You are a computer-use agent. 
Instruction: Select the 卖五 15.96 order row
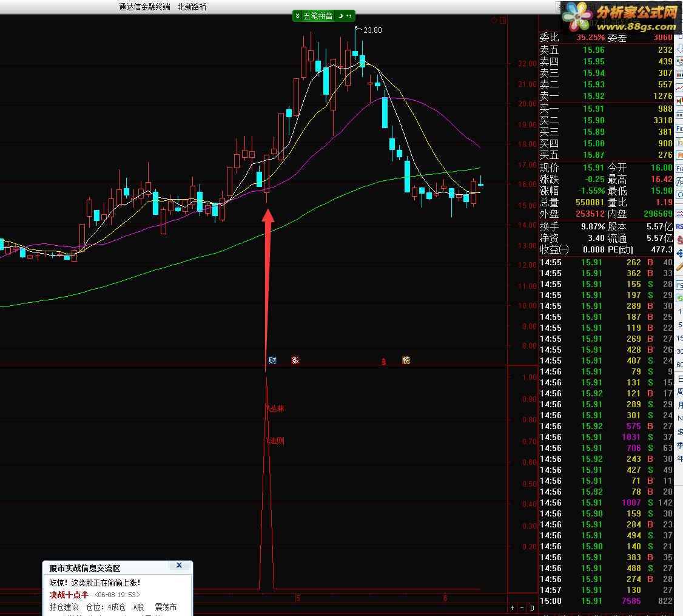point(607,50)
